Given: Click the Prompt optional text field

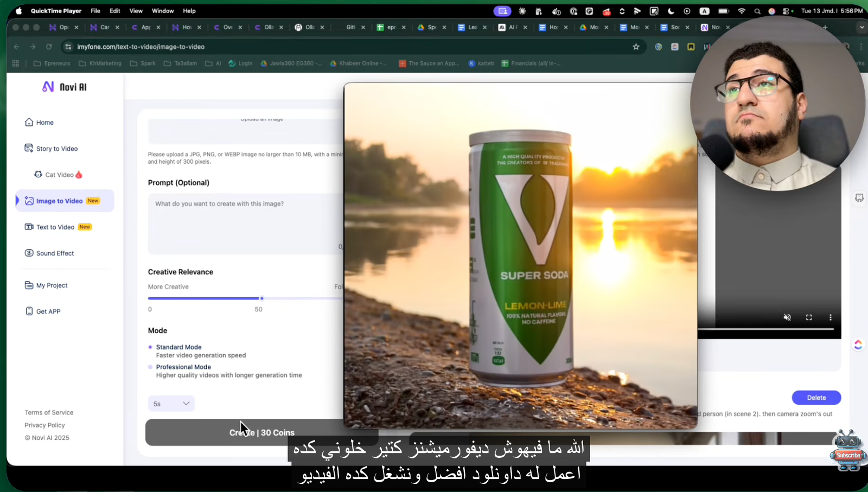Looking at the screenshot, I should pyautogui.click(x=244, y=223).
